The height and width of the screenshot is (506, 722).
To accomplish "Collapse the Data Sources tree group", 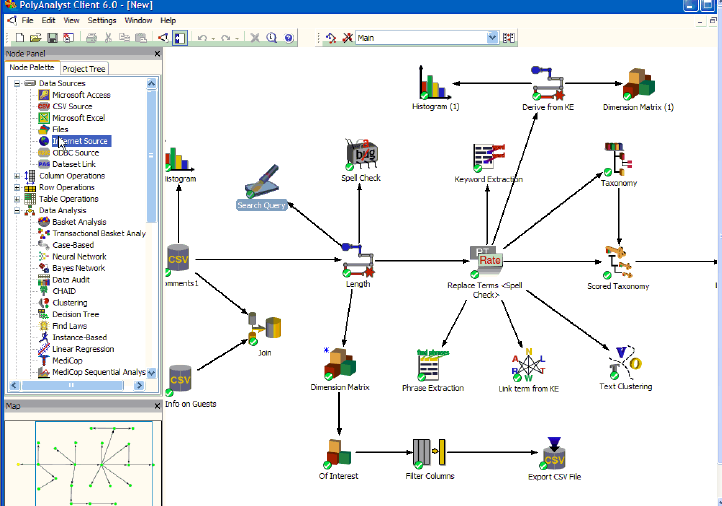I will [x=16, y=83].
